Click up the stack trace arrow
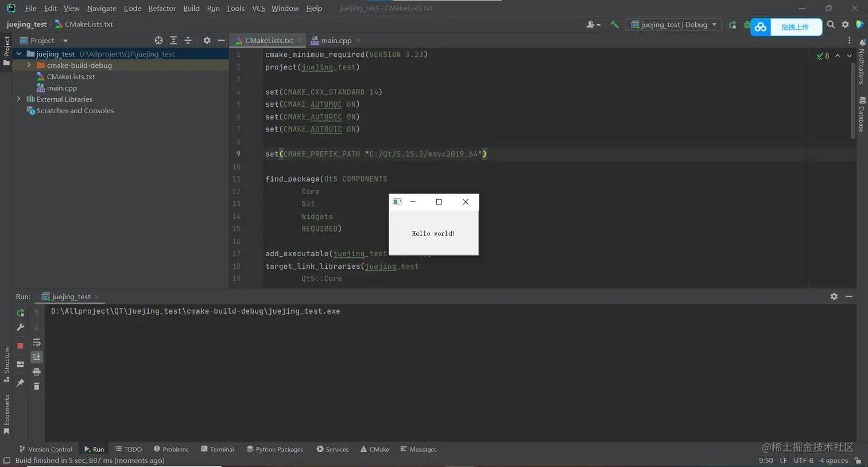This screenshot has width=868, height=467. [x=37, y=313]
